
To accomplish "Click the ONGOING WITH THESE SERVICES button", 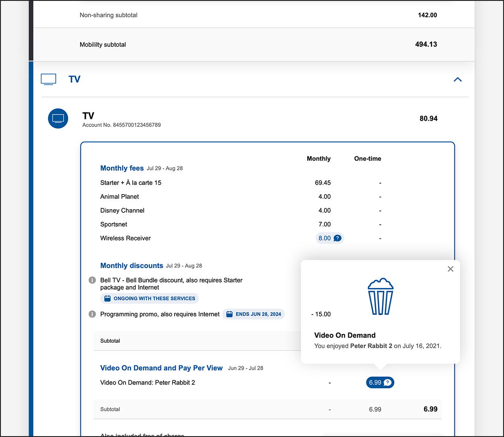I will pos(149,298).
